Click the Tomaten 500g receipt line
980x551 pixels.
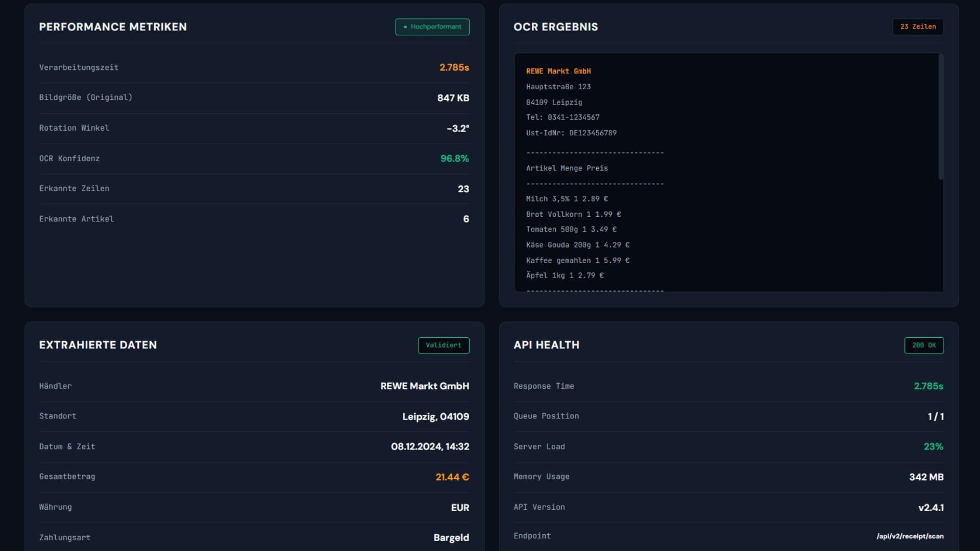tap(572, 230)
